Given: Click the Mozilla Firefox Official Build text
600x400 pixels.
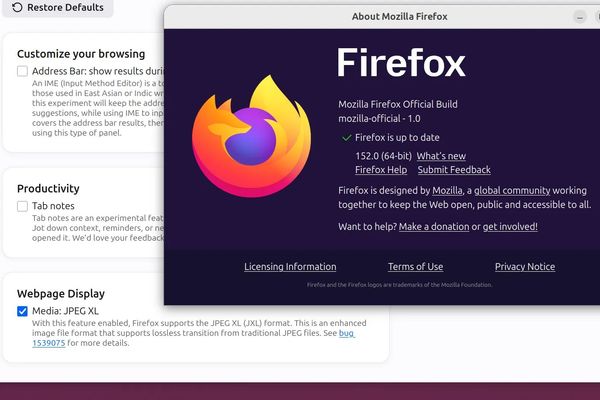Looking at the screenshot, I should pos(398,104).
